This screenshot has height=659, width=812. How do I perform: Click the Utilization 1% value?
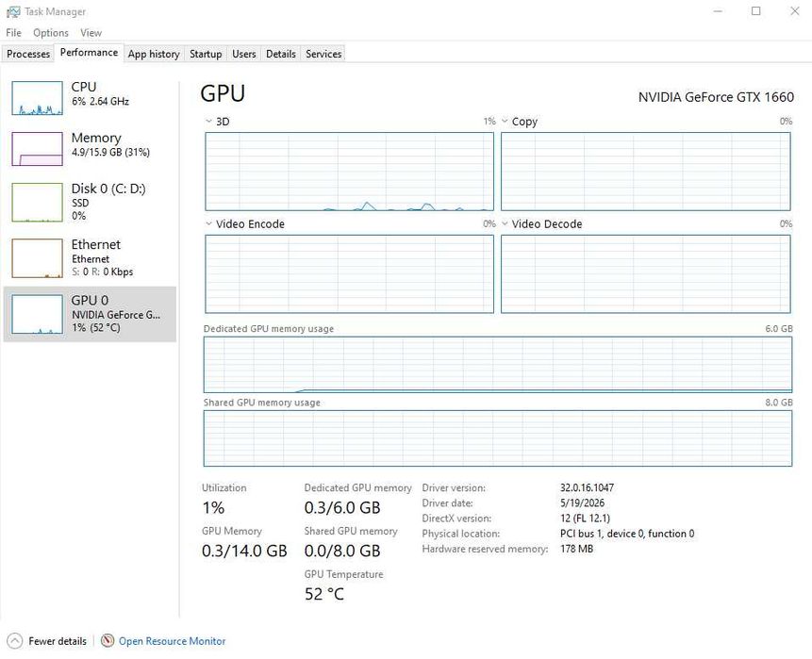point(213,508)
